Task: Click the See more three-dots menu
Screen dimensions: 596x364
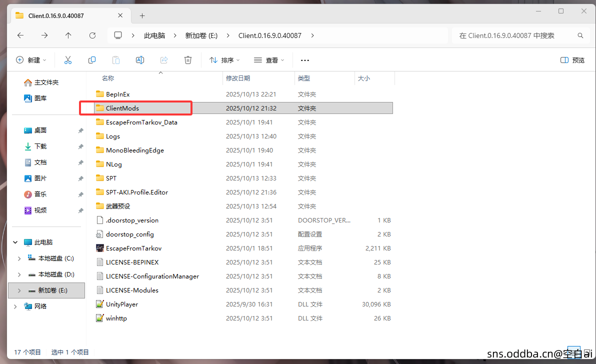Action: (305, 60)
